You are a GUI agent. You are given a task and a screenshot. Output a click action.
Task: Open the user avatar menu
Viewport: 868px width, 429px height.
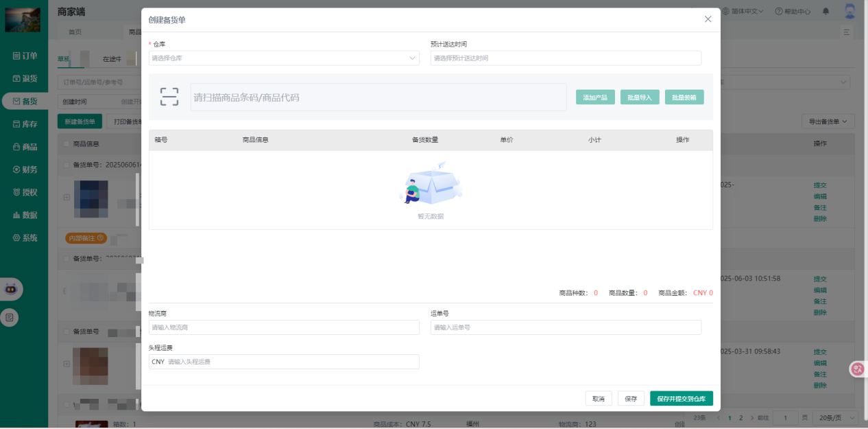pyautogui.click(x=849, y=11)
